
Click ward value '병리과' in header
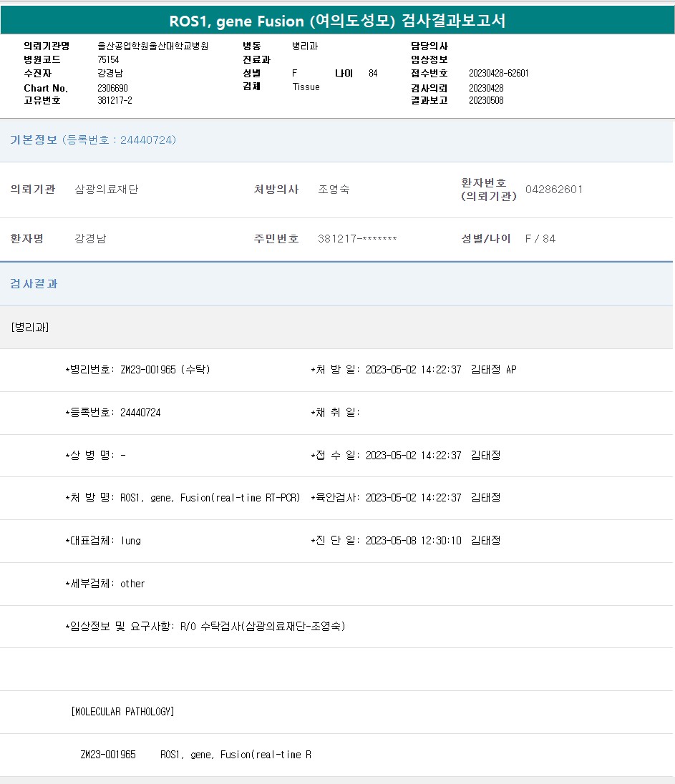(x=305, y=46)
